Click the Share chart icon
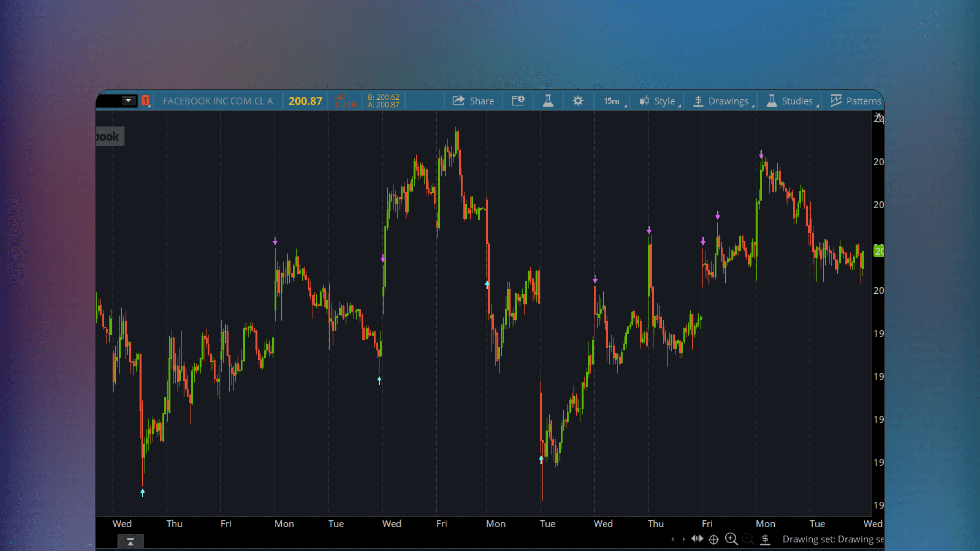980x551 pixels. [x=473, y=100]
